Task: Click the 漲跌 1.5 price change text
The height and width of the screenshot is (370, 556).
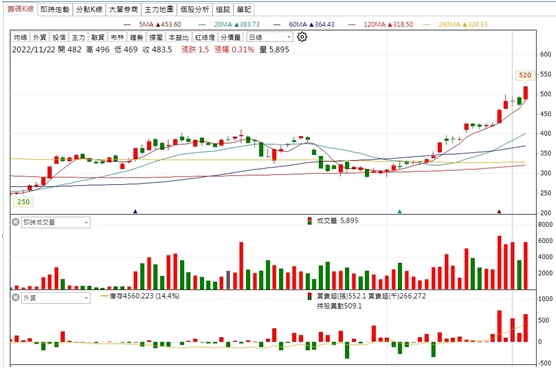Action: 195,50
